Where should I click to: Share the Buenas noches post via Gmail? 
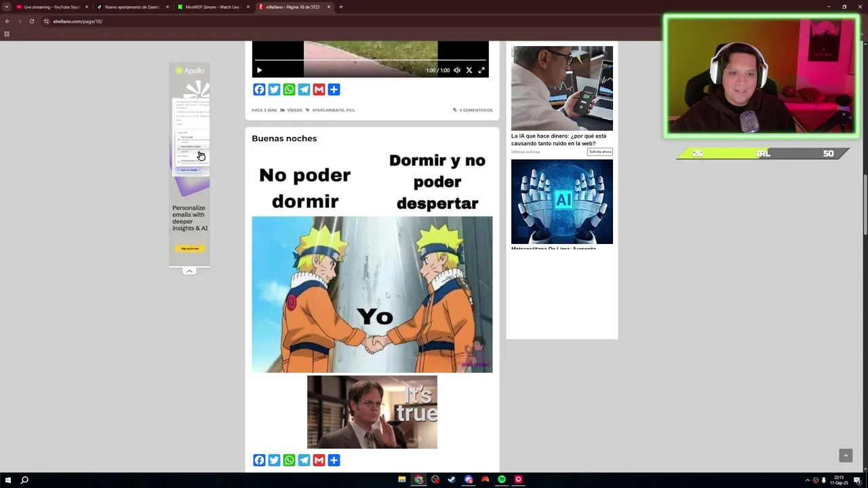(x=319, y=460)
